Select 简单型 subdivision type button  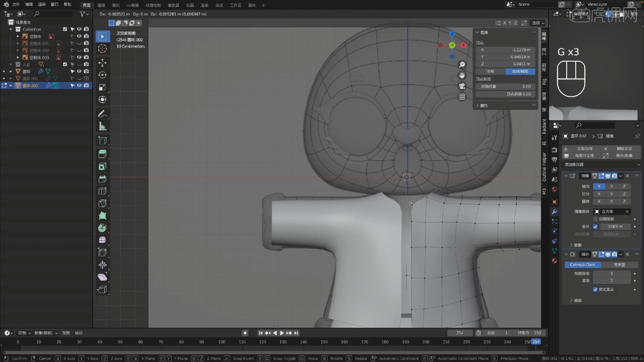pos(620,265)
